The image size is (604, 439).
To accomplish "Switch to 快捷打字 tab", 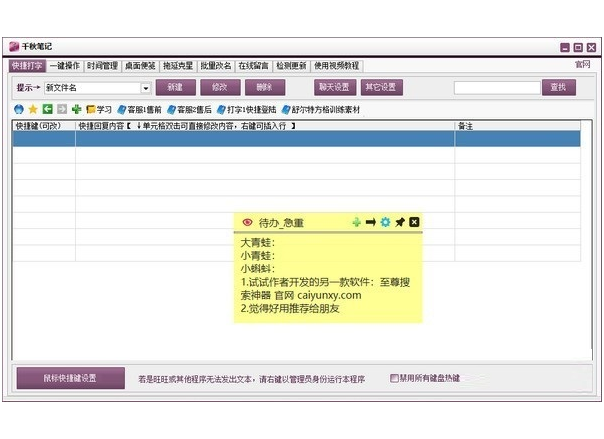I will click(x=27, y=66).
